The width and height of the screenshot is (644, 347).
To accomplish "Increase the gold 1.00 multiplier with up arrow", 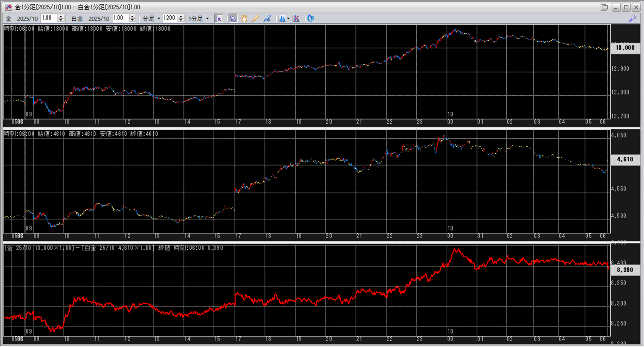I will [61, 17].
